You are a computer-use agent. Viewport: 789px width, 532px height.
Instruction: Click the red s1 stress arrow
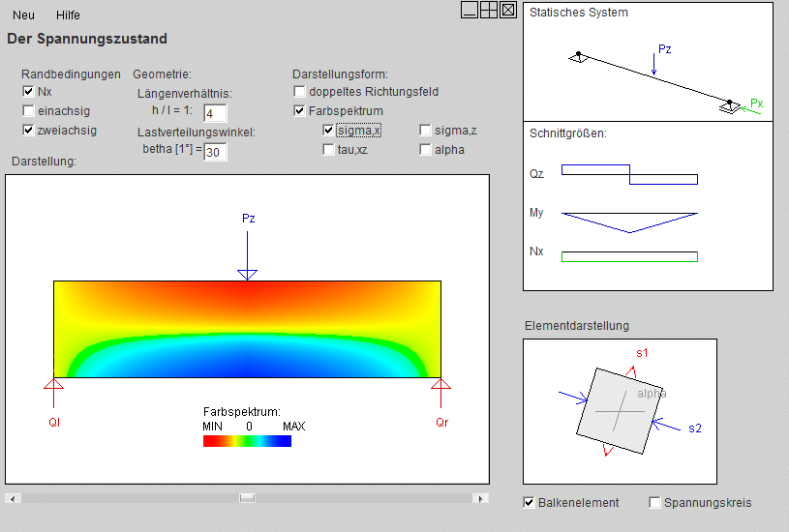pos(639,361)
